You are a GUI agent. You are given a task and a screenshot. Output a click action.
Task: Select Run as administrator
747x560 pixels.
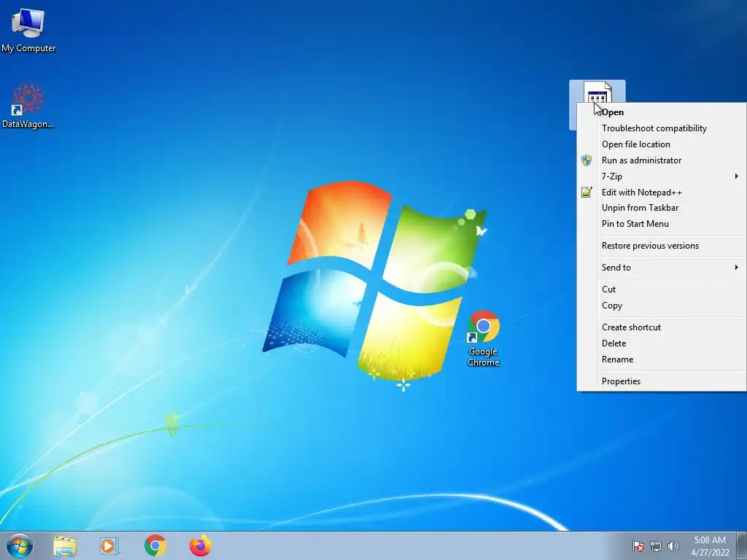tap(662, 160)
